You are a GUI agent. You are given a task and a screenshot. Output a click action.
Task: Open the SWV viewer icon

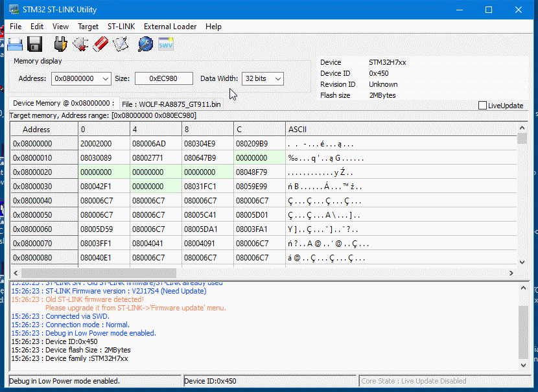pyautogui.click(x=166, y=44)
